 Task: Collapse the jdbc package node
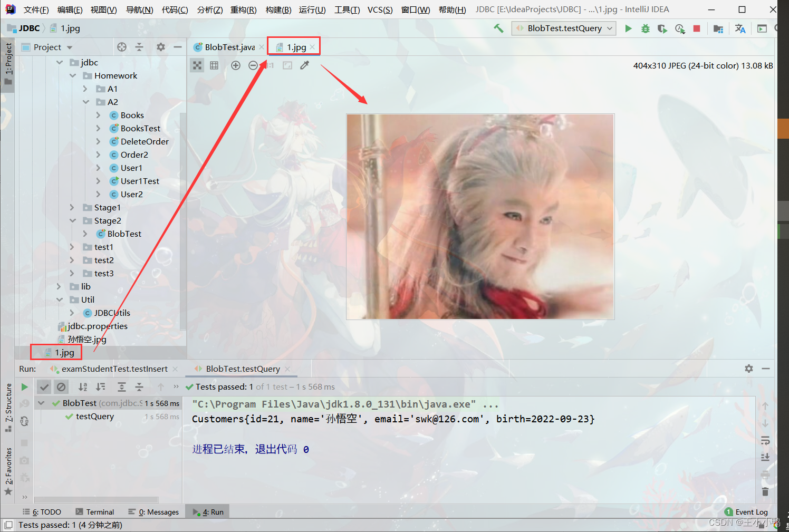point(59,62)
